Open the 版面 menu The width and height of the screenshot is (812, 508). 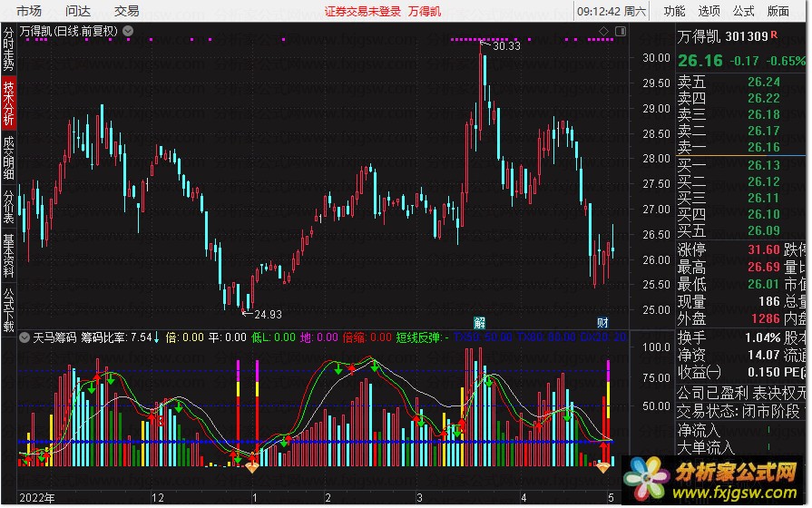(x=778, y=11)
